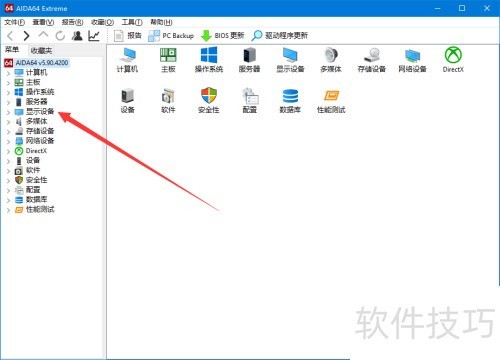This screenshot has height=360, width=500.
Task: Expand the 服务器 tree node
Action: [x=9, y=102]
